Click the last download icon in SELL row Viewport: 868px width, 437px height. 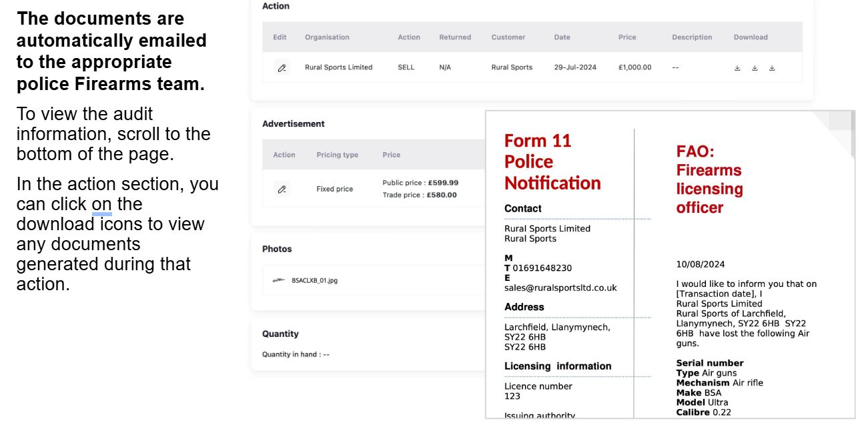(772, 68)
